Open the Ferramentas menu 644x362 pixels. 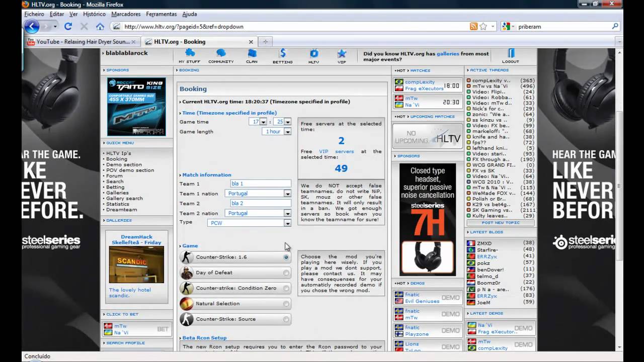[162, 14]
